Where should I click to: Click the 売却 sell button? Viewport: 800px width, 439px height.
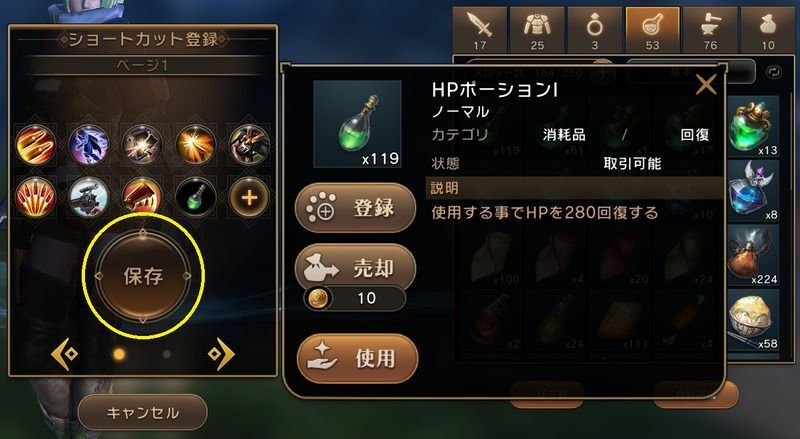point(356,269)
